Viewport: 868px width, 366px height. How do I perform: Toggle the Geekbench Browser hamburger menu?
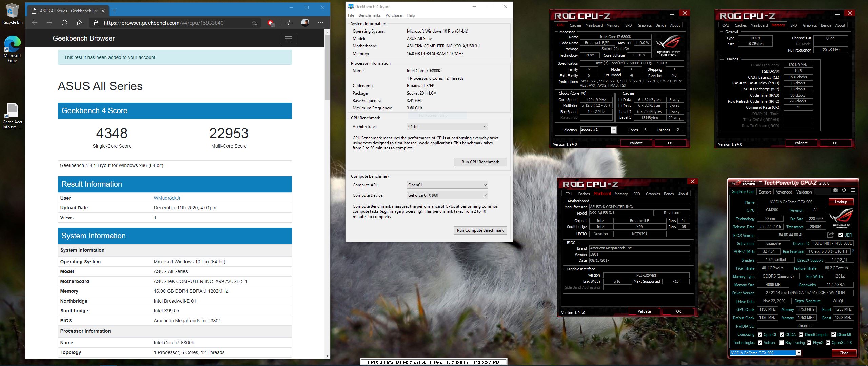coord(289,39)
